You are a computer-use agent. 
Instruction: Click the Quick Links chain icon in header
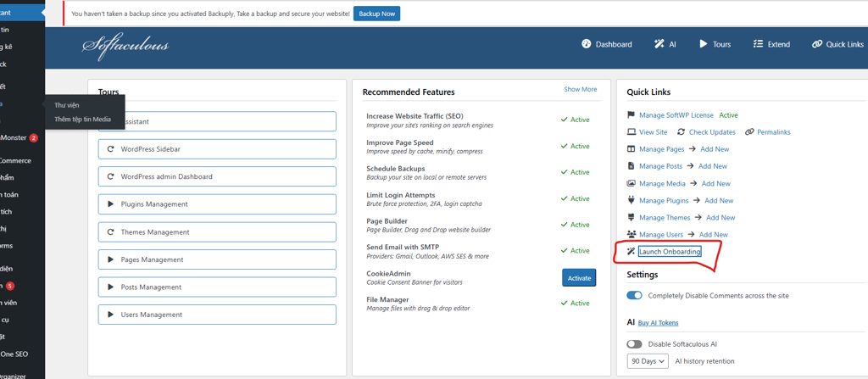tap(817, 44)
